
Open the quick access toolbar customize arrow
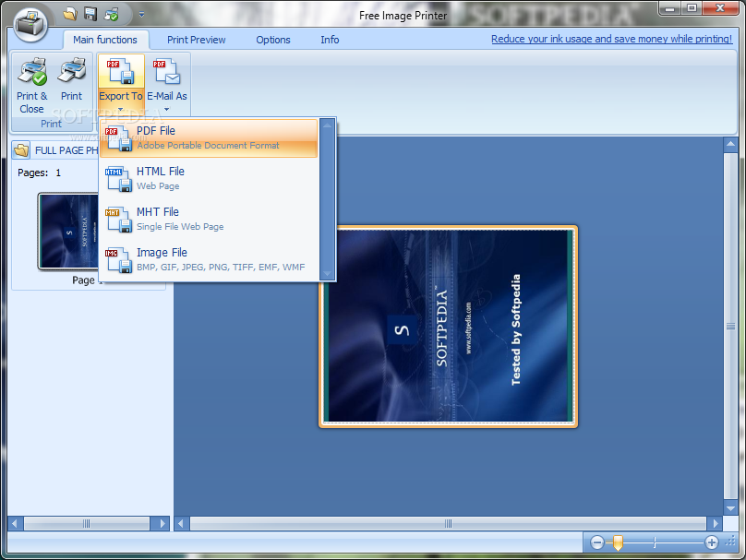coord(141,15)
